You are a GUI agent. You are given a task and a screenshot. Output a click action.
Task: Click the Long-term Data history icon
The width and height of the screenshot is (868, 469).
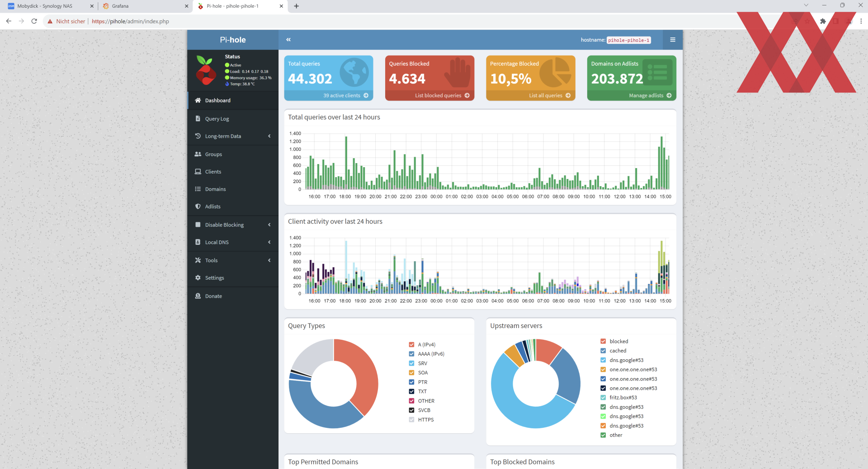click(198, 136)
